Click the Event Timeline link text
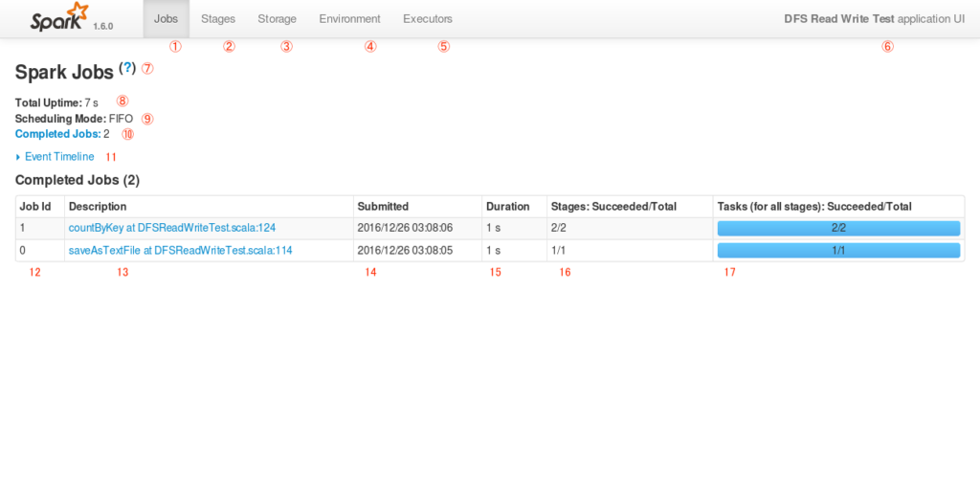980x494 pixels. [59, 157]
